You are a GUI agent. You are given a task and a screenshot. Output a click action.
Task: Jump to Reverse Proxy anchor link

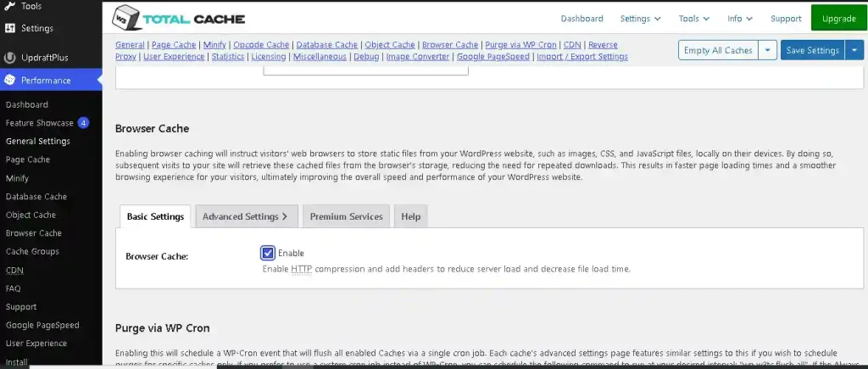603,45
